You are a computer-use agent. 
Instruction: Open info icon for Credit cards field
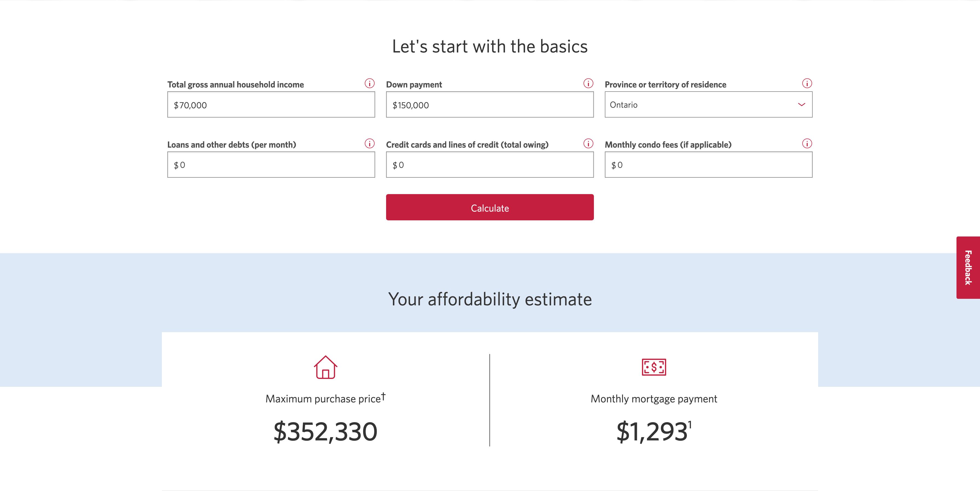[x=588, y=143]
